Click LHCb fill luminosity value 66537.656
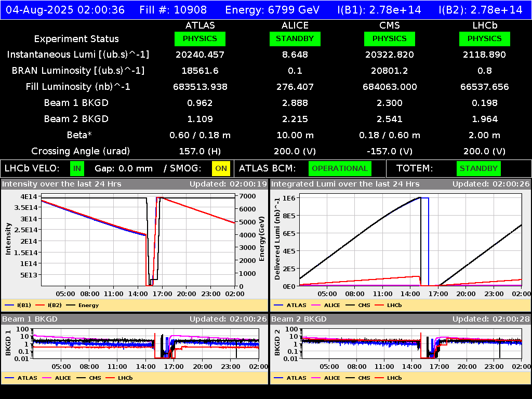Image resolution: width=532 pixels, height=399 pixels. click(485, 87)
